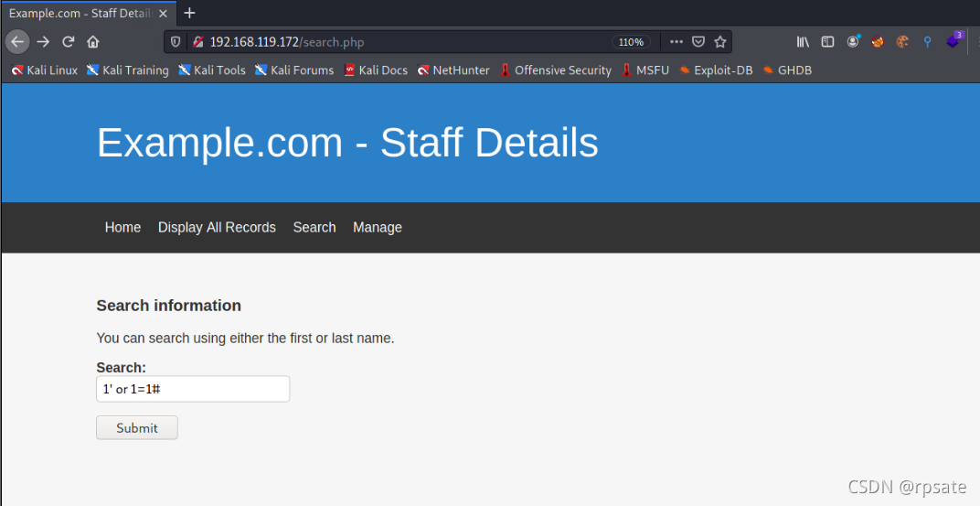Focus the Search text field
The width and height of the screenshot is (980, 506).
(x=193, y=389)
